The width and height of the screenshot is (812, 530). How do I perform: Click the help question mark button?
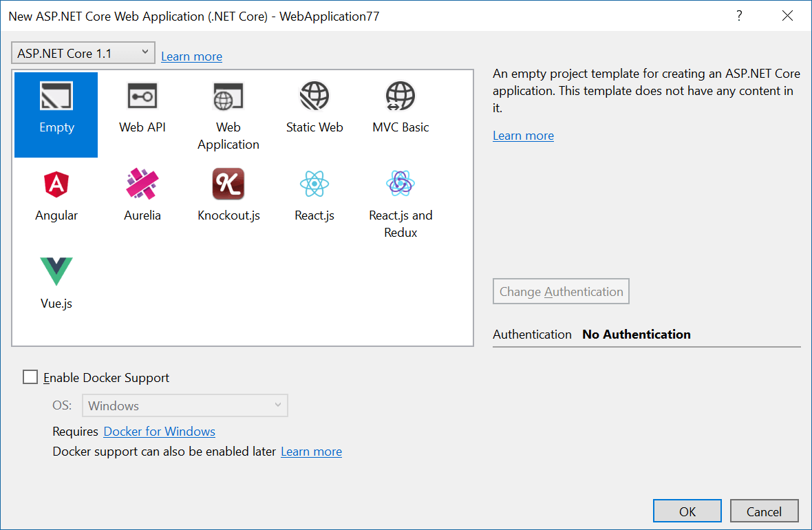(x=739, y=16)
